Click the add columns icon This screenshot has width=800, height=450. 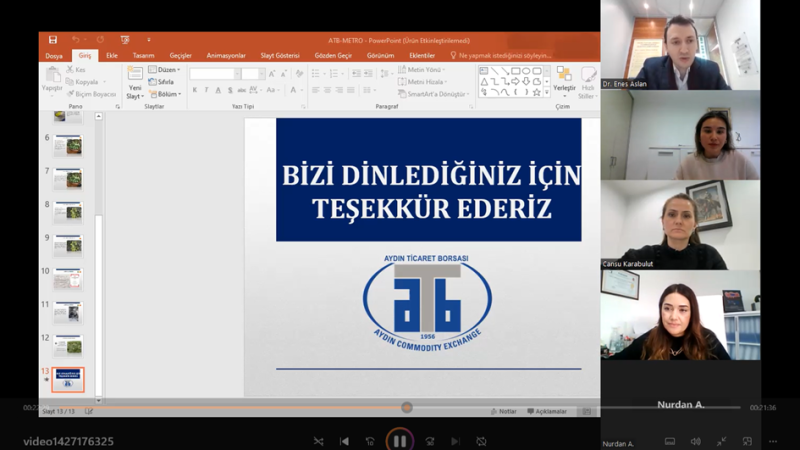367,90
